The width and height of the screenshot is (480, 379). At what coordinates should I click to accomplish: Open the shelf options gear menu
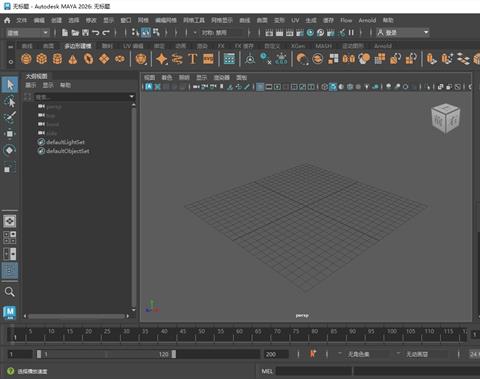pyautogui.click(x=11, y=62)
